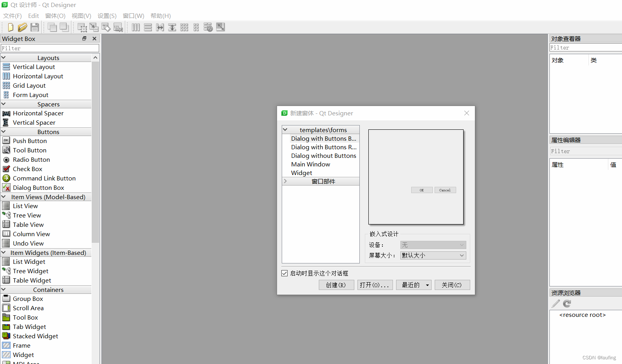622x364 pixels.
Task: Open the 窗体(O) menu
Action: coord(55,16)
